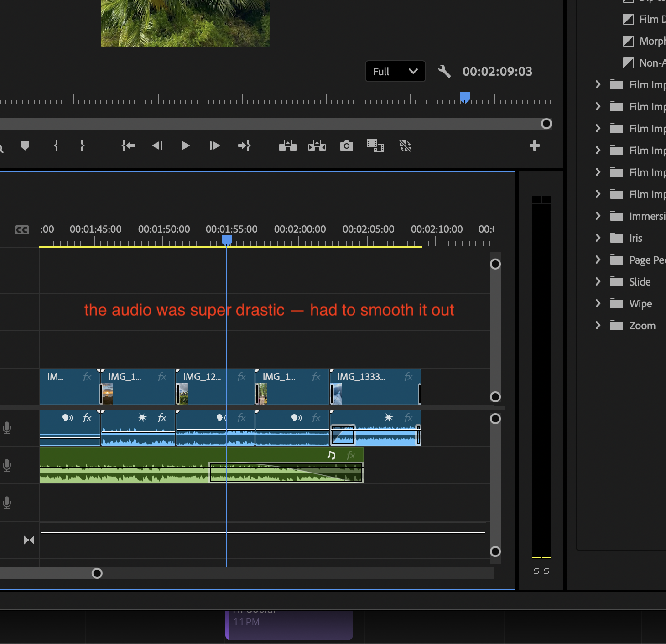
Task: Export a frame using the camera icon
Action: pyautogui.click(x=346, y=145)
